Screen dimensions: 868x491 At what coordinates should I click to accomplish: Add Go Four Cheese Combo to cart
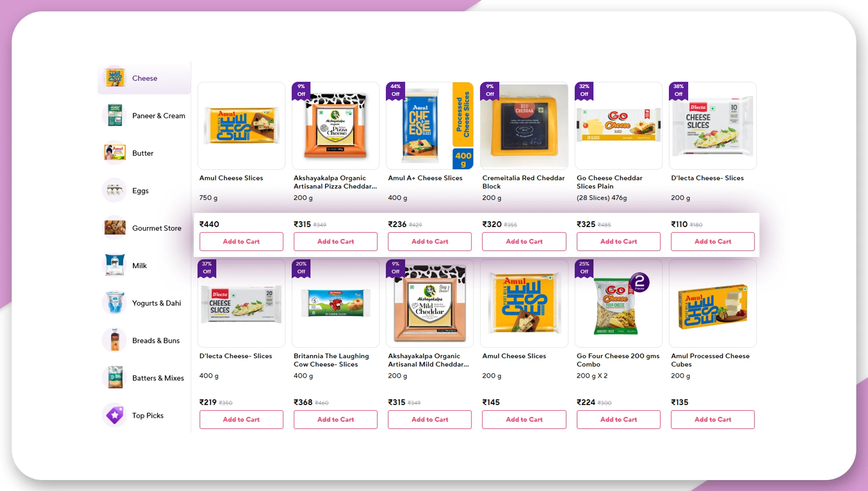point(618,419)
